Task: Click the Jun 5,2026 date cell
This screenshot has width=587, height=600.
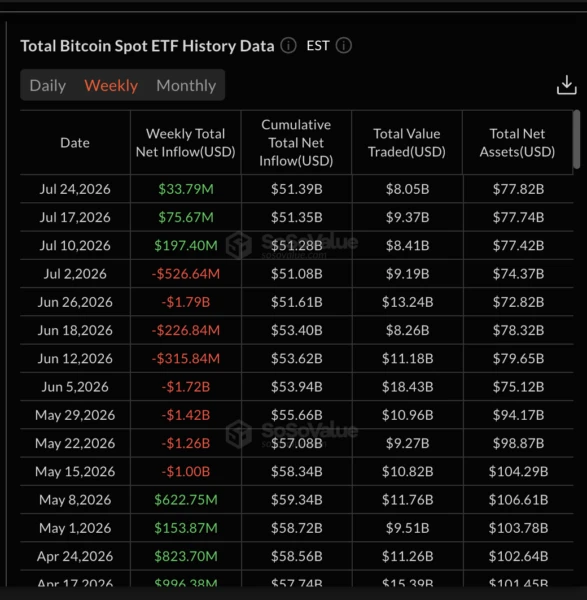Action: coord(75,387)
